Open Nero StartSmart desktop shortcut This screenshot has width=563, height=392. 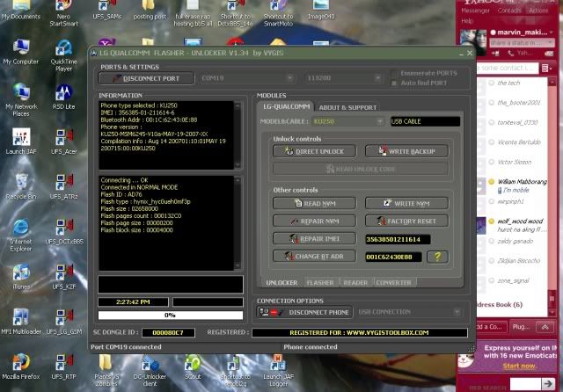tap(63, 14)
